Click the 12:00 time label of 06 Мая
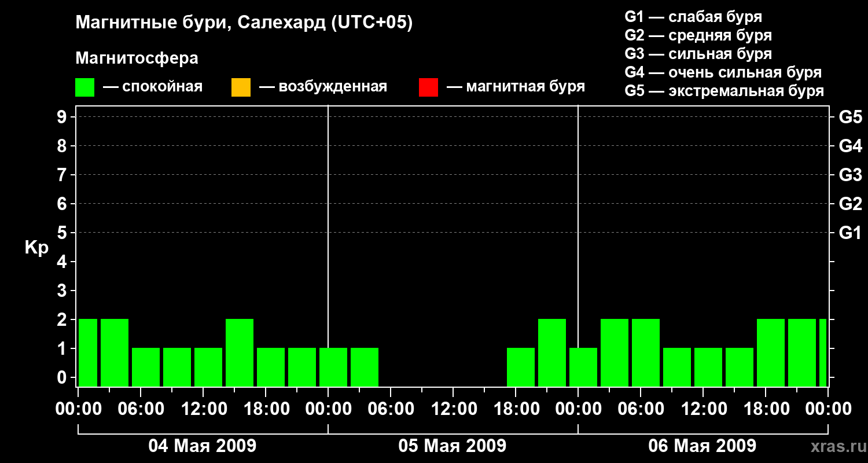Screen dimensions: 868x463 703,409
